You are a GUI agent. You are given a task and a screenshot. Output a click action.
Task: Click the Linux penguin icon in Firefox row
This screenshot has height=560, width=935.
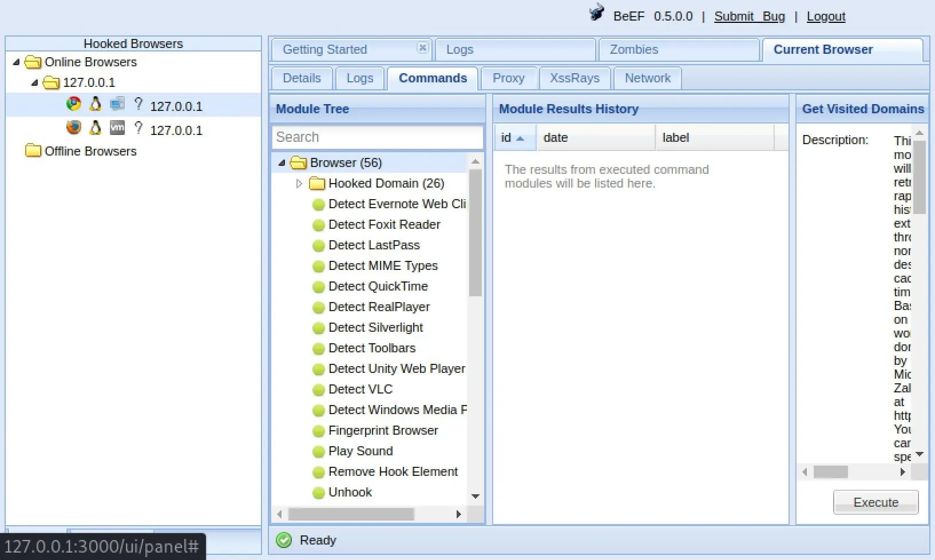click(x=96, y=128)
